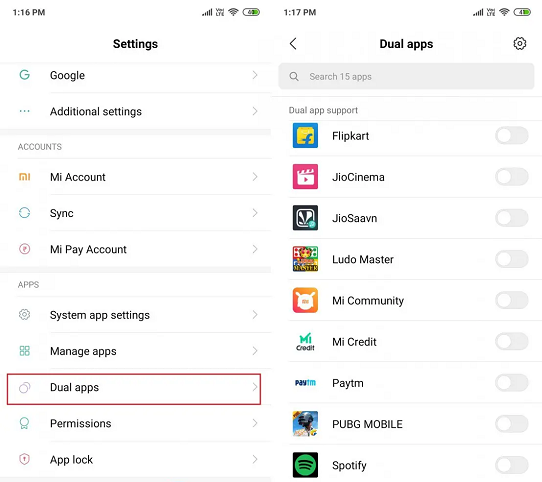Tap the Dual apps overlapping circles icon
Image resolution: width=542 pixels, height=482 pixels.
[x=25, y=387]
